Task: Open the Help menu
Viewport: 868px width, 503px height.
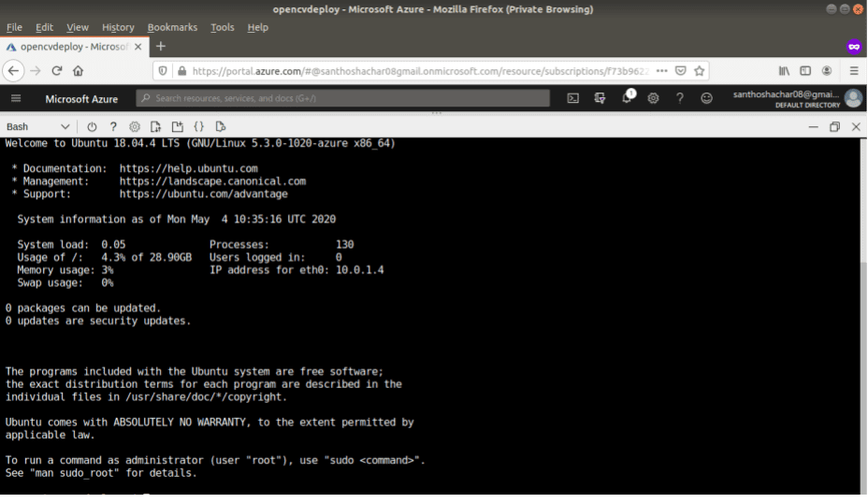Action: (257, 27)
